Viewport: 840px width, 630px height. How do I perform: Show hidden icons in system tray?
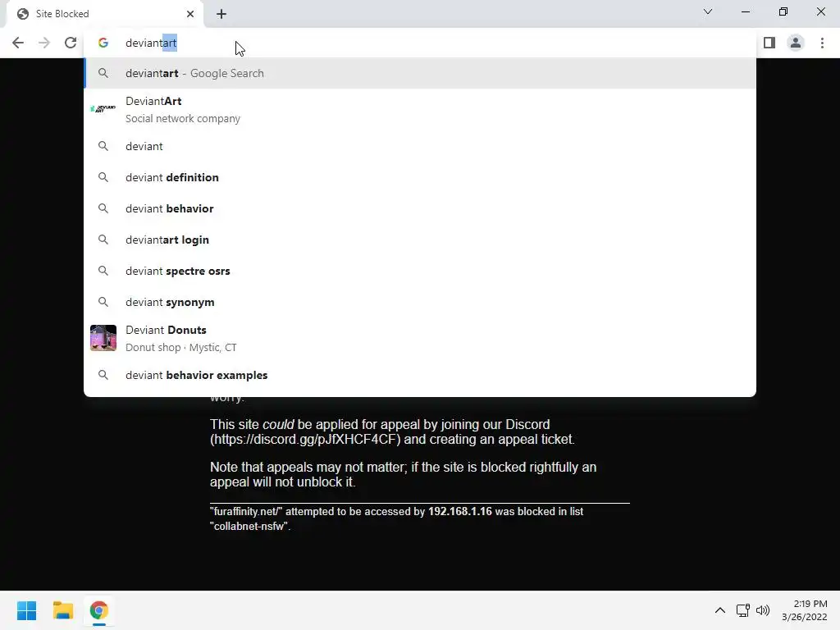click(720, 610)
